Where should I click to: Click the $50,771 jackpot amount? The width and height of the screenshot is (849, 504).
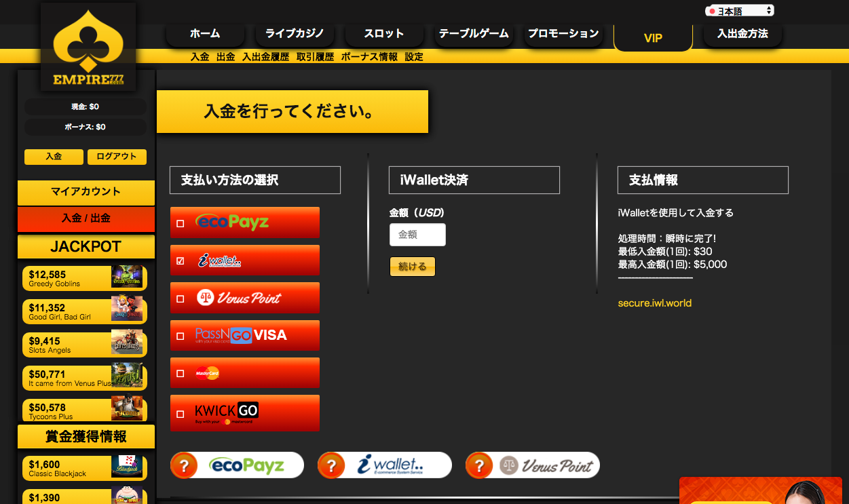click(x=48, y=374)
